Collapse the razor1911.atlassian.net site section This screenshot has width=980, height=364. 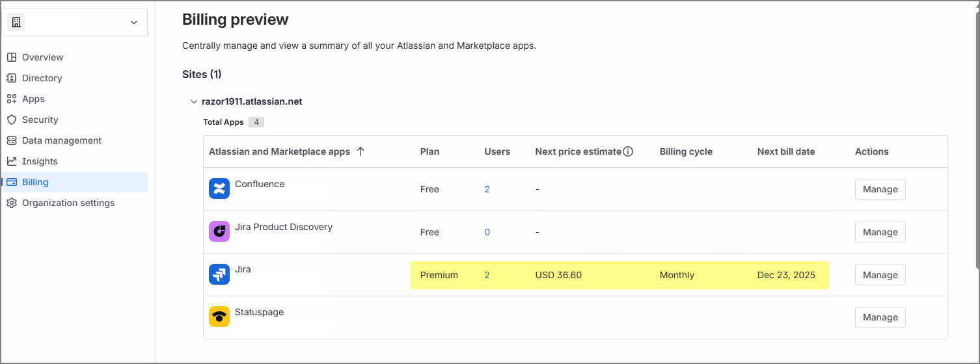click(x=193, y=102)
